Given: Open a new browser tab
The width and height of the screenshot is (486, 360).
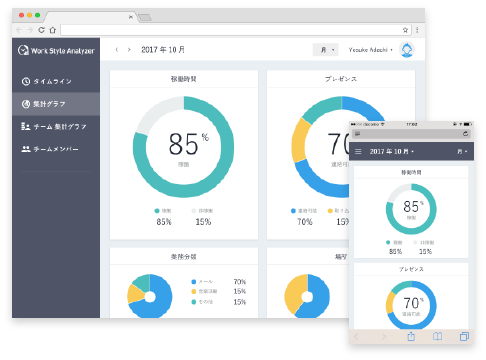Looking at the screenshot, I should click(145, 17).
